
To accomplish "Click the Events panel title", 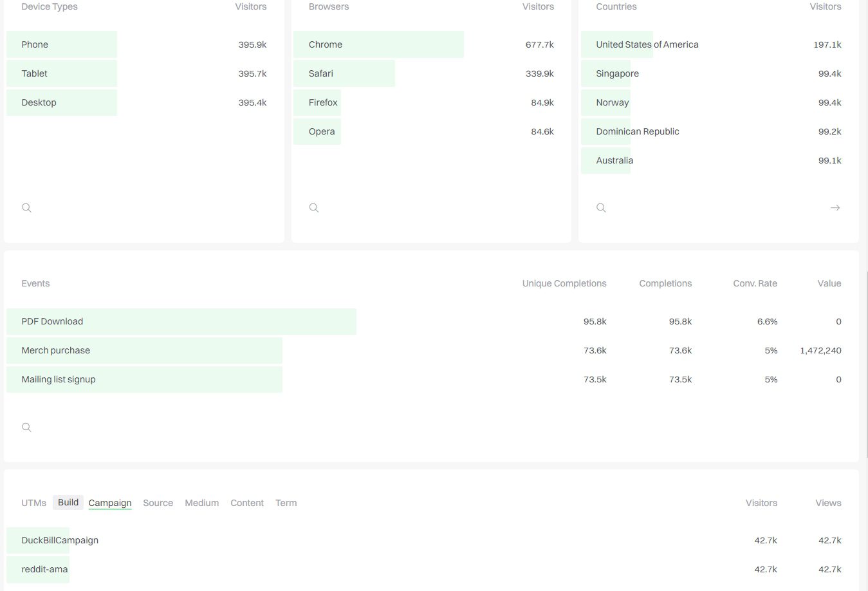I will coord(35,283).
